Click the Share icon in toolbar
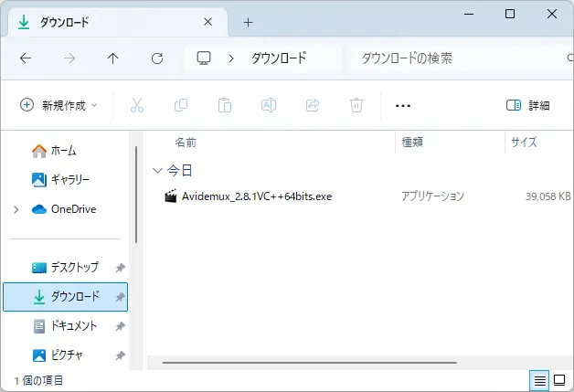Viewport: 574px width, 392px height. (x=313, y=105)
